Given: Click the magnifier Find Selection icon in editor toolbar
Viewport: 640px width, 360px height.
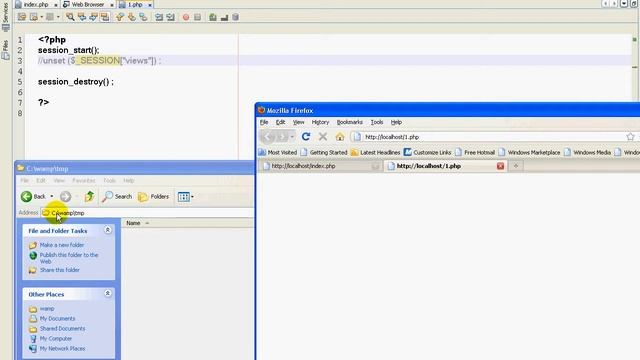Looking at the screenshot, I should click(70, 17).
